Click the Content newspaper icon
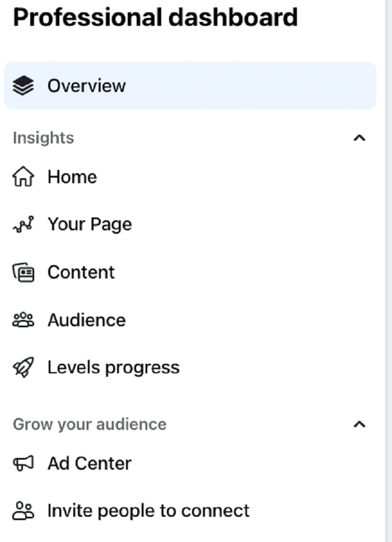This screenshot has height=542, width=392. (x=23, y=272)
